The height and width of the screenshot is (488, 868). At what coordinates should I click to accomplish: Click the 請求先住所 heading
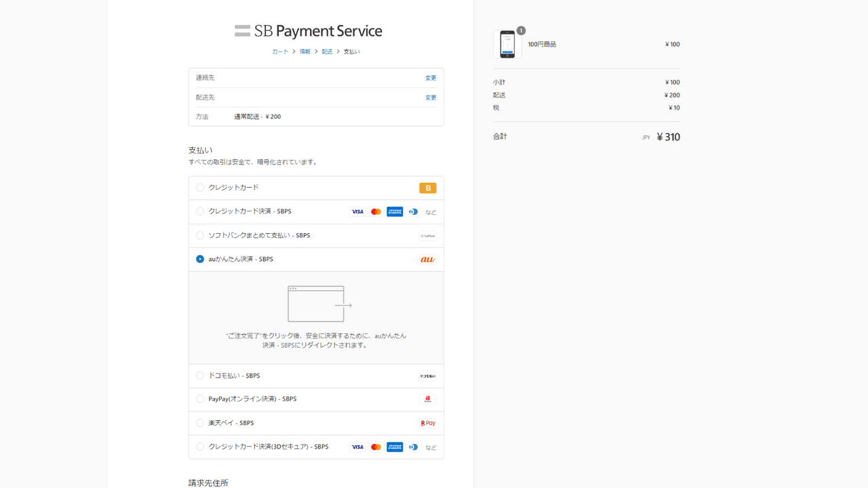[208, 483]
